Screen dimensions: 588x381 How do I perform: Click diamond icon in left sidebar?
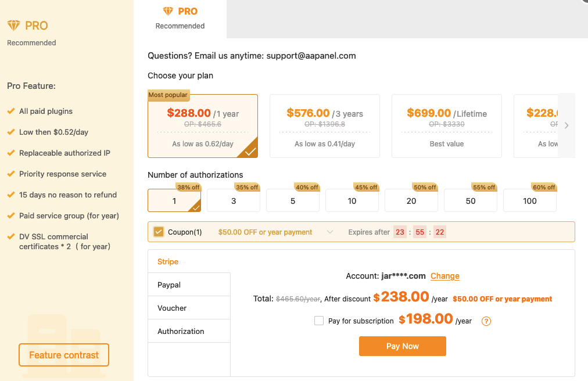pos(13,26)
